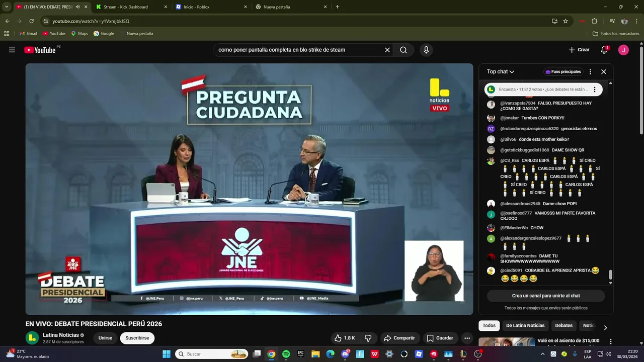Click the magnifier search button
644x362 pixels.
[x=404, y=50]
